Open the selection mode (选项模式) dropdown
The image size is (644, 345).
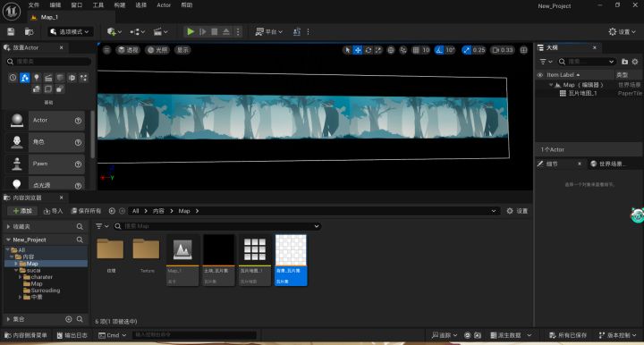(71, 31)
